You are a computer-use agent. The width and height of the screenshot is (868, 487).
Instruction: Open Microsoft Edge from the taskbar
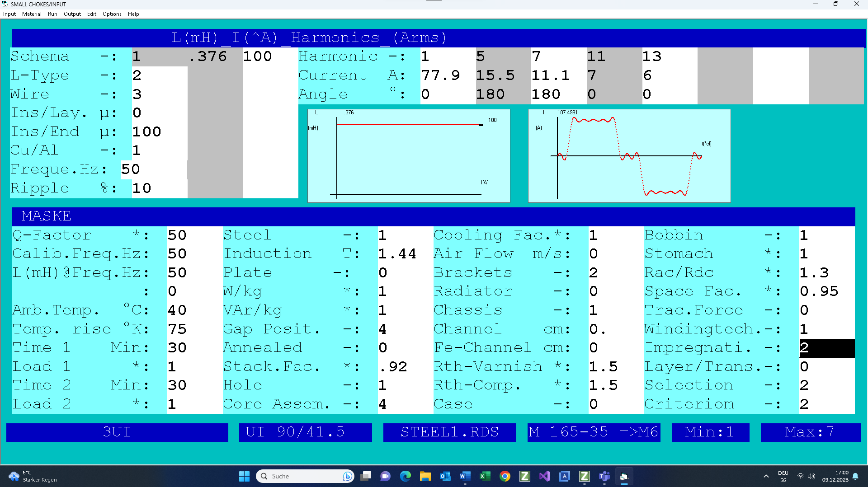(406, 476)
